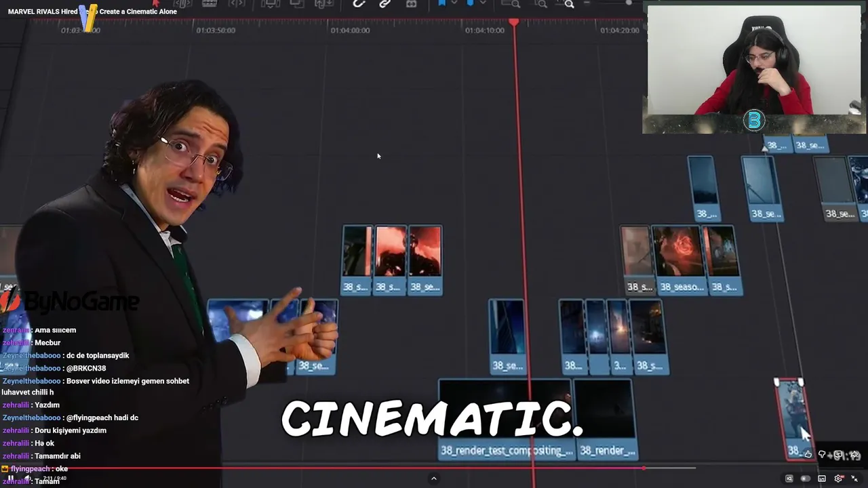Open the video comments icon

pyautogui.click(x=838, y=454)
